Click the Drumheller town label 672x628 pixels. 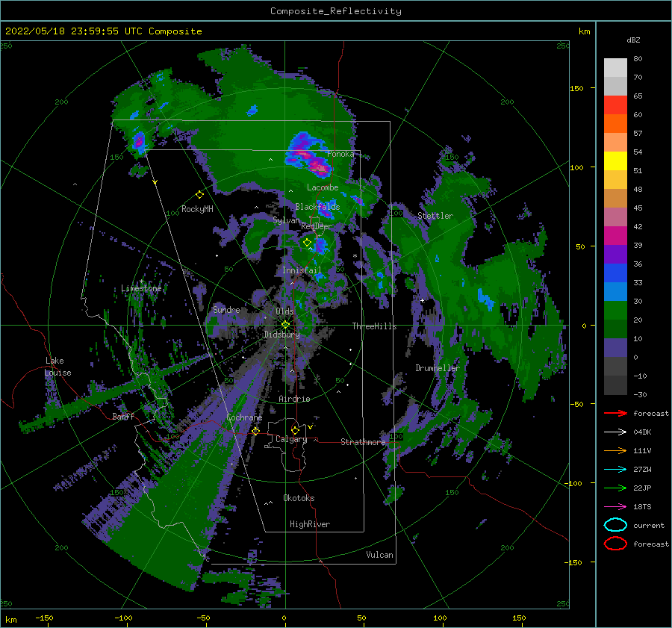(x=437, y=368)
